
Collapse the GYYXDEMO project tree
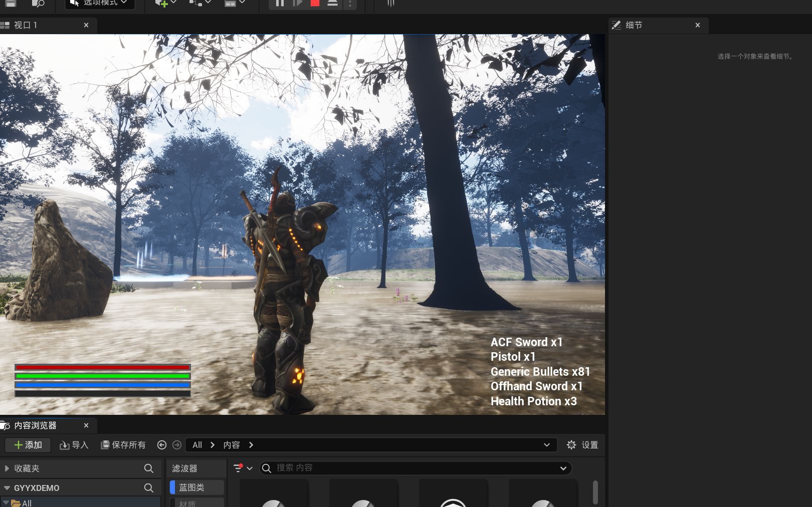(7, 488)
